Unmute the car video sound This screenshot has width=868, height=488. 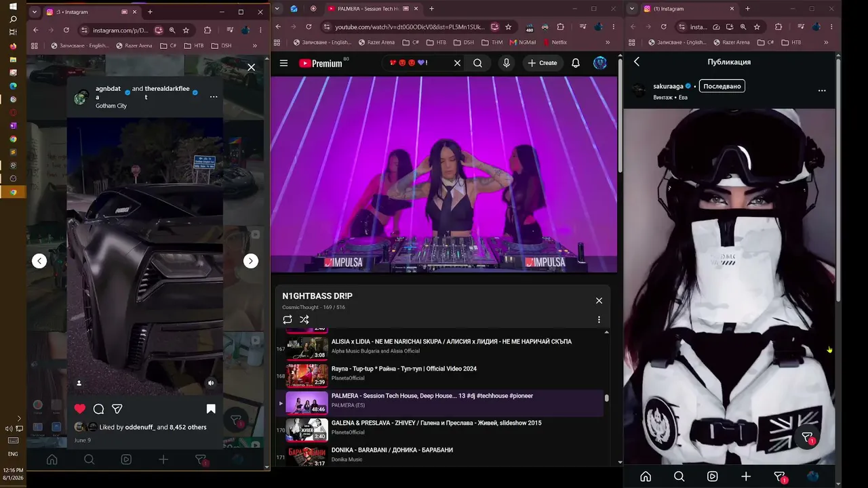[x=211, y=383]
